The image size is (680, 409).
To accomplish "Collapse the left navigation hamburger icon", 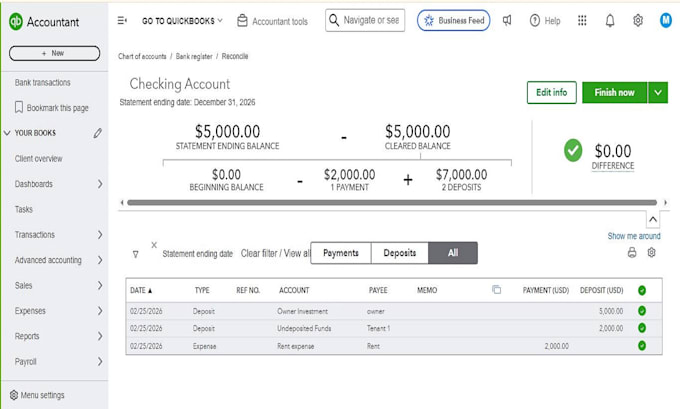I will (122, 20).
